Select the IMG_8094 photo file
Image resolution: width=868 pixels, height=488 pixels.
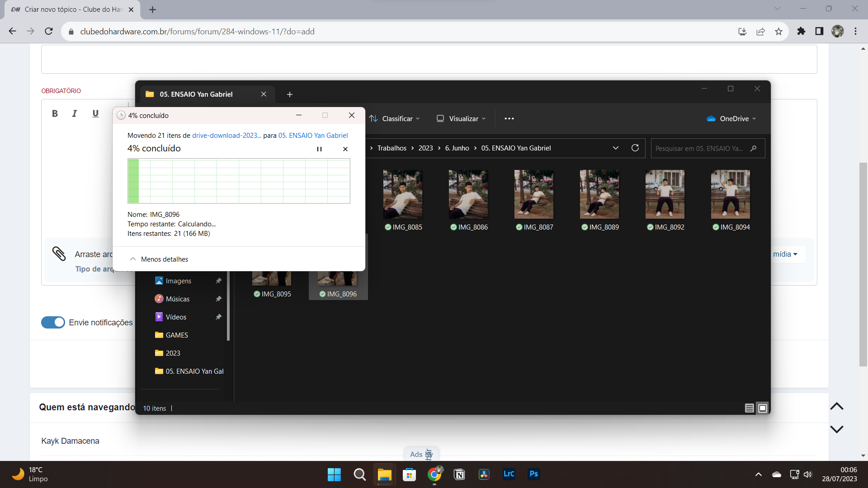click(x=731, y=200)
